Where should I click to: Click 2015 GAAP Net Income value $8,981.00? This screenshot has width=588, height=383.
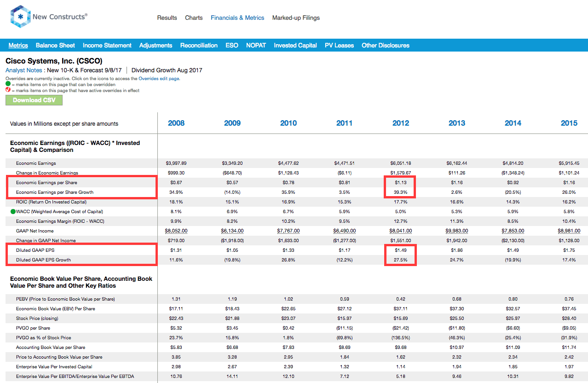point(569,231)
